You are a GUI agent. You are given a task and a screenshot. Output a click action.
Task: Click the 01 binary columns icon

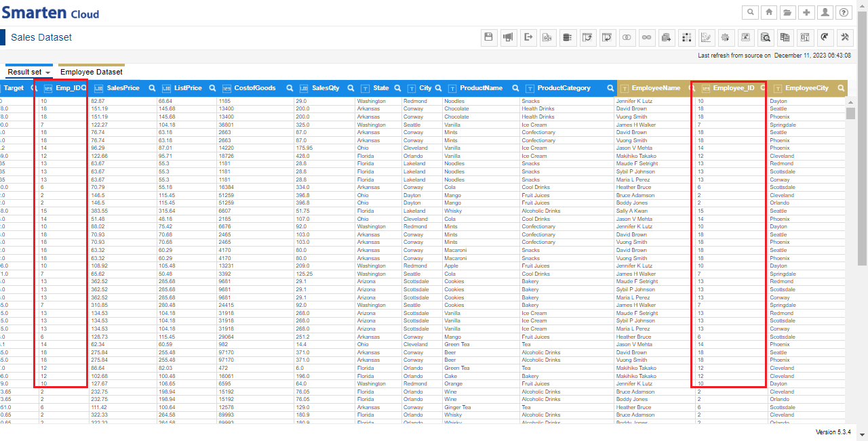(805, 37)
